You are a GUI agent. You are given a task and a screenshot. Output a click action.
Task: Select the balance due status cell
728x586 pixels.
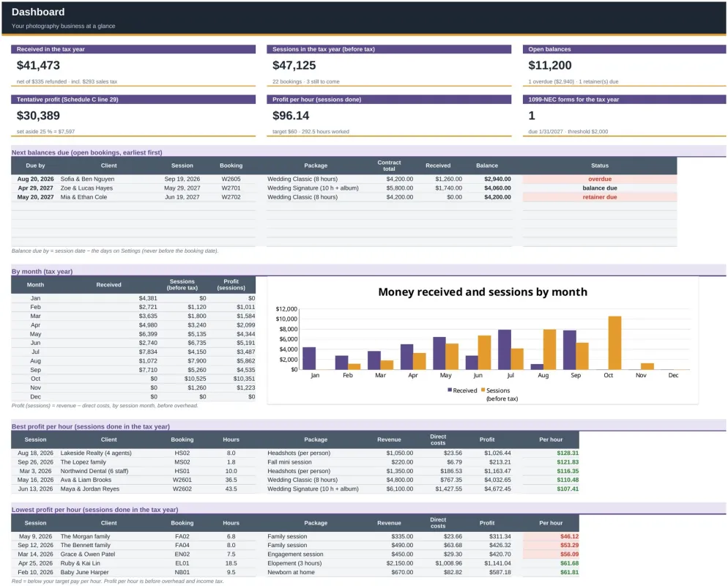(x=599, y=188)
